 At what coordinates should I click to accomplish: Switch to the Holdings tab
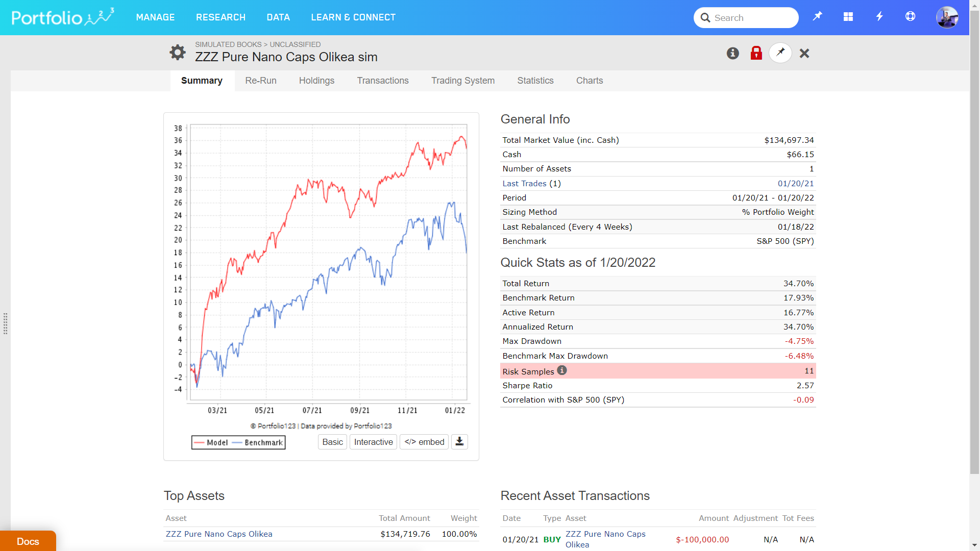(x=316, y=81)
